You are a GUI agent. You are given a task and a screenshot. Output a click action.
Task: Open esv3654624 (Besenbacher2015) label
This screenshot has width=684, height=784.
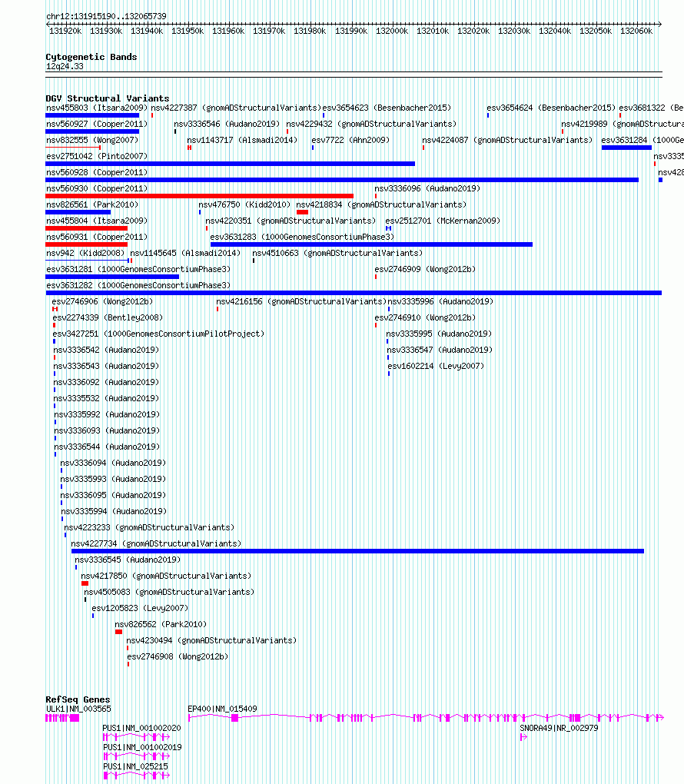click(x=552, y=108)
